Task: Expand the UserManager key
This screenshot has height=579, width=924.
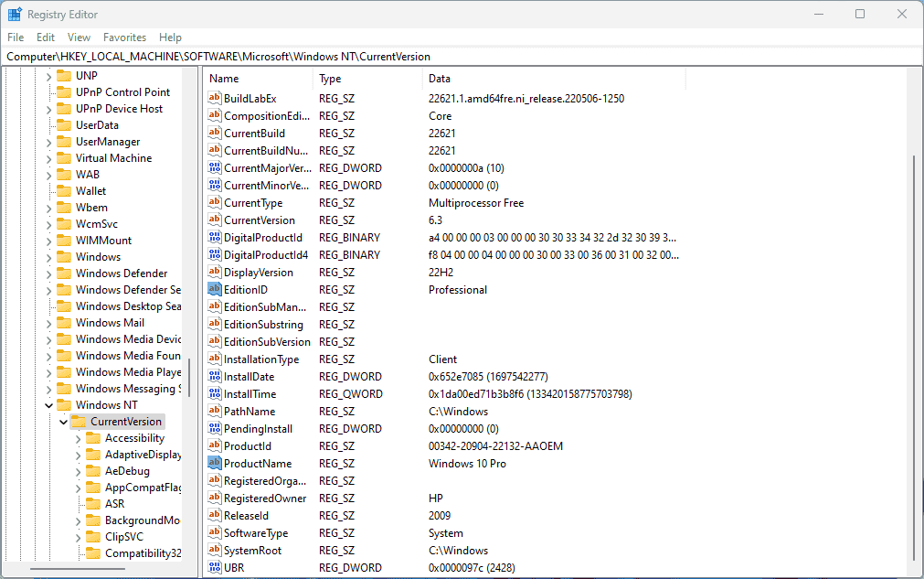Action: (49, 142)
